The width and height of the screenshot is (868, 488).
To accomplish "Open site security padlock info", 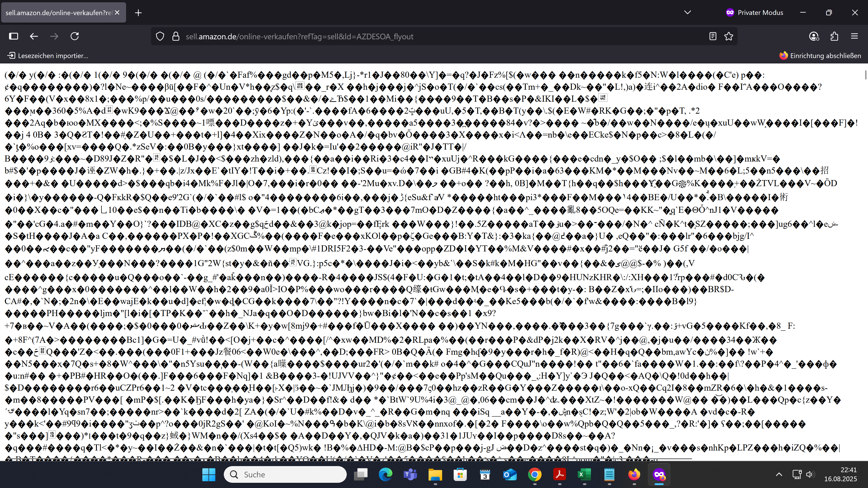I will click(176, 36).
